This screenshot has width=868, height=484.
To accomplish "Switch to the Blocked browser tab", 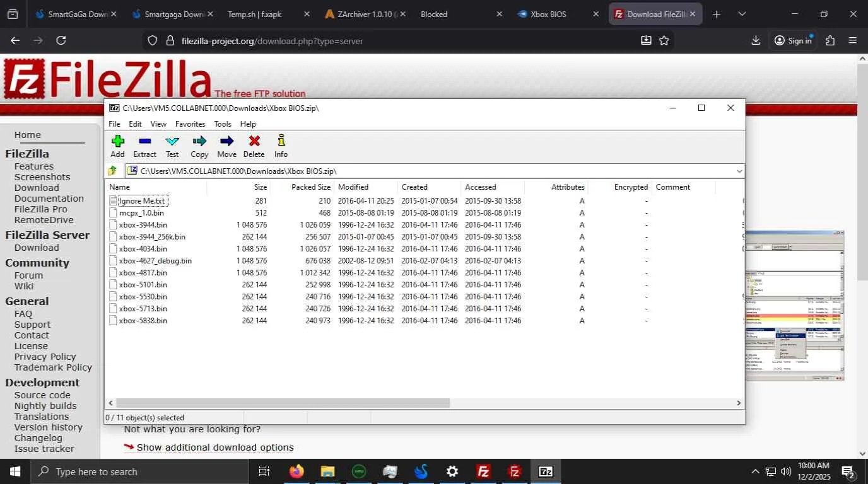I will click(462, 14).
